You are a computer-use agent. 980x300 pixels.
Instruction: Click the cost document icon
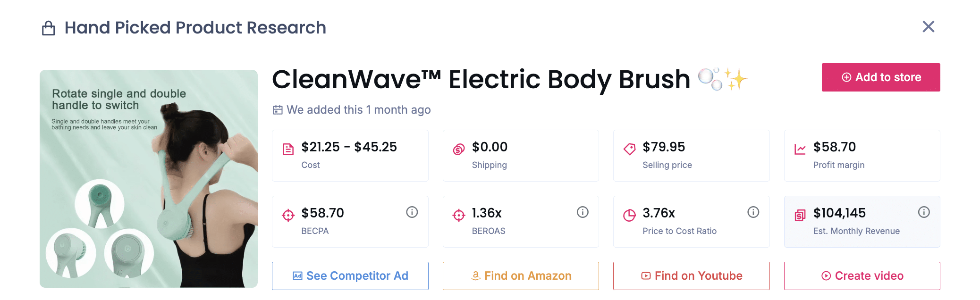(288, 148)
